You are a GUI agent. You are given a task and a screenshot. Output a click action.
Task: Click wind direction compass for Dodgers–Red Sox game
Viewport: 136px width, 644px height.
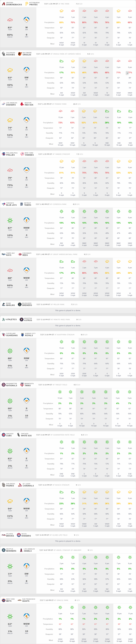[26, 120]
